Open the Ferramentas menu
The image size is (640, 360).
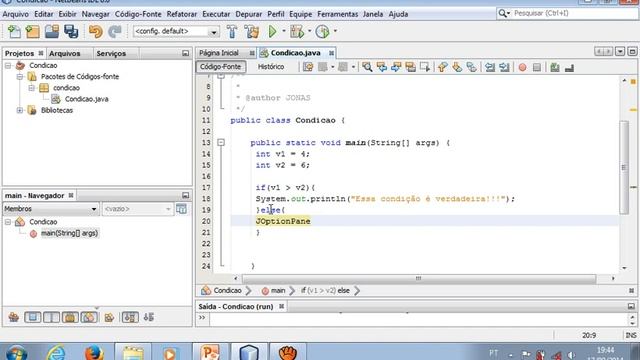338,14
